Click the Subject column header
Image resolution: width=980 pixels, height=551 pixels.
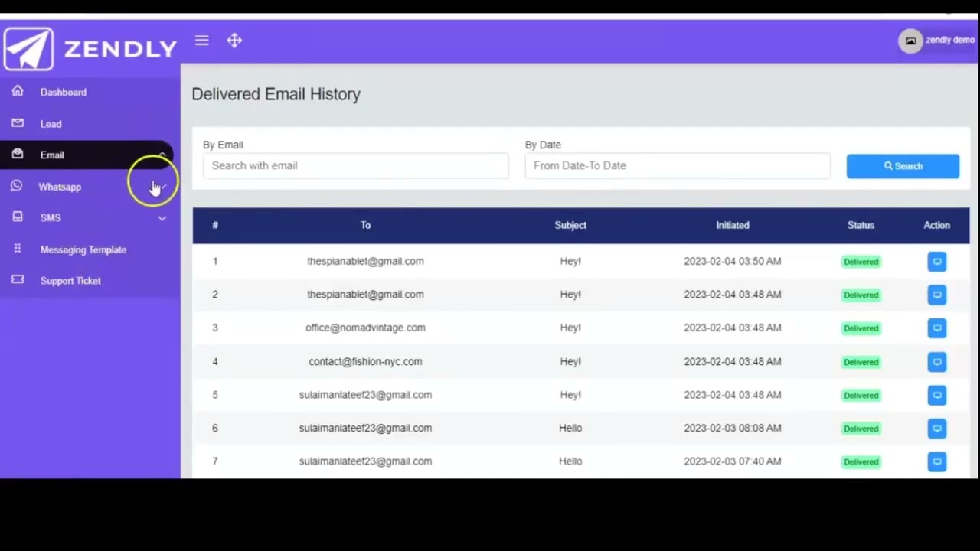[x=570, y=225]
